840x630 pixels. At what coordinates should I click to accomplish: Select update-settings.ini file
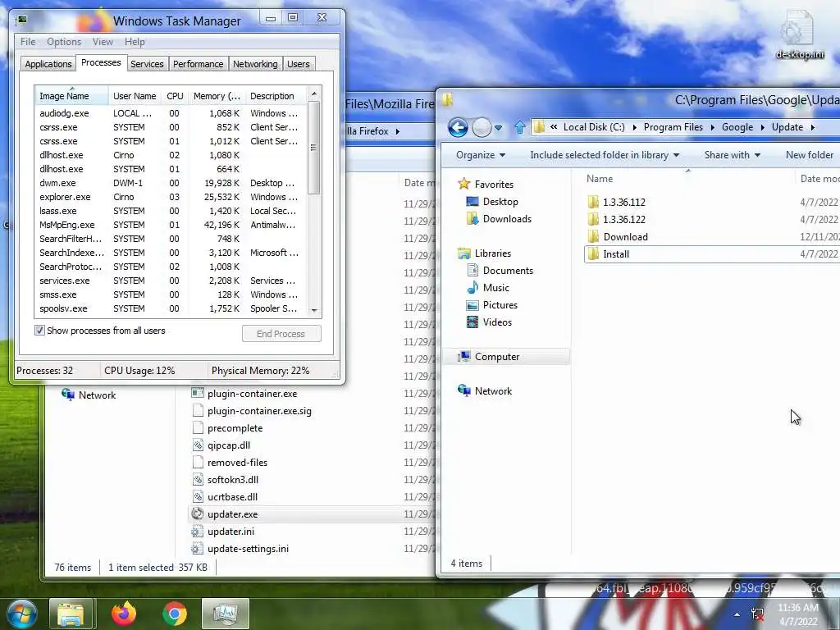pos(248,549)
